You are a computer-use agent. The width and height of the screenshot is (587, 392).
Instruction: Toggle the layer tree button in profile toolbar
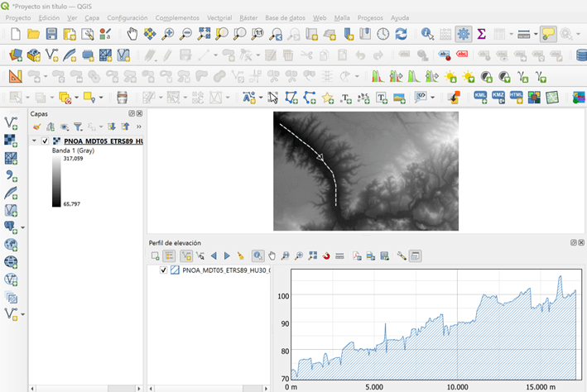pos(169,256)
